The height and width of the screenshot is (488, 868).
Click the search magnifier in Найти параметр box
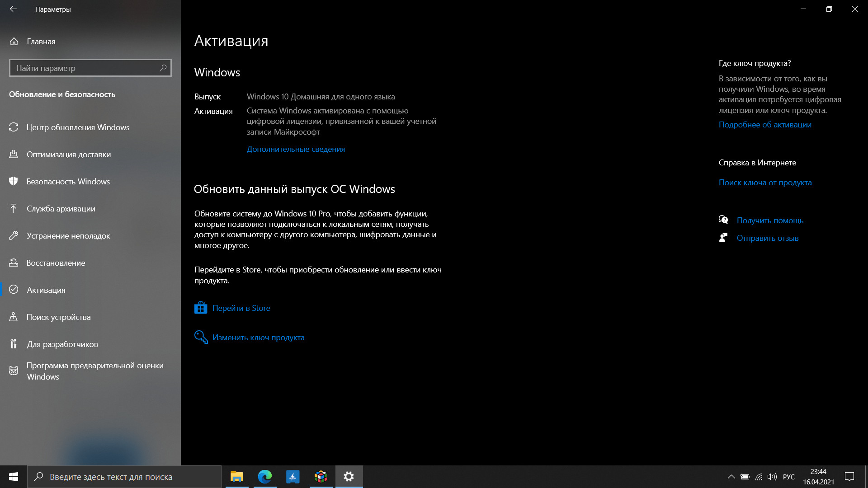(x=163, y=68)
